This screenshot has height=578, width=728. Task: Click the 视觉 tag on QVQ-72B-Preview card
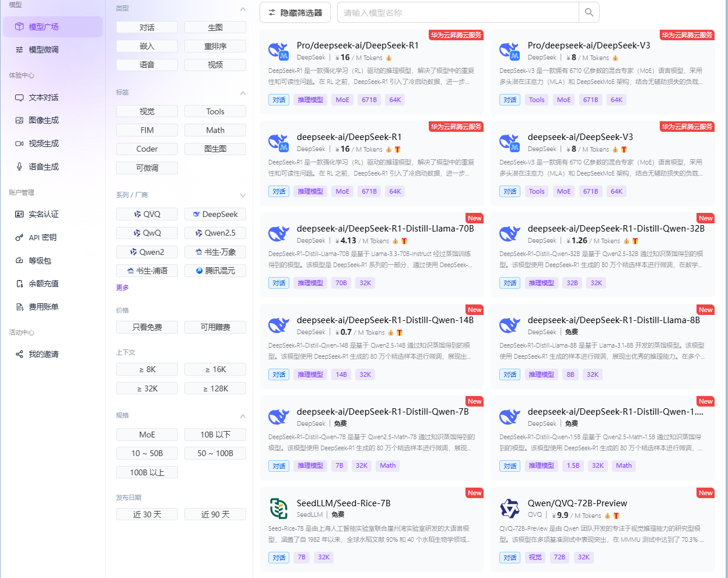coord(535,557)
